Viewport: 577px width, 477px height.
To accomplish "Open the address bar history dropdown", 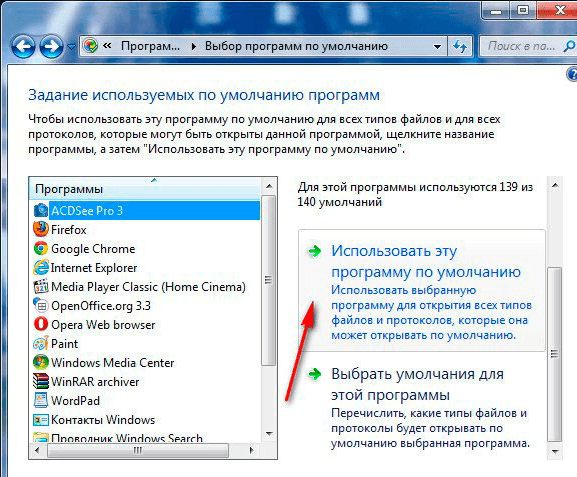I will pyautogui.click(x=438, y=47).
